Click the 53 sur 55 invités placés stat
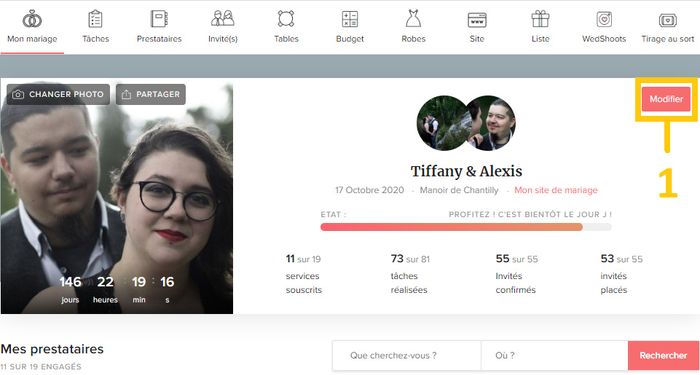This screenshot has width=700, height=375. pos(621,274)
